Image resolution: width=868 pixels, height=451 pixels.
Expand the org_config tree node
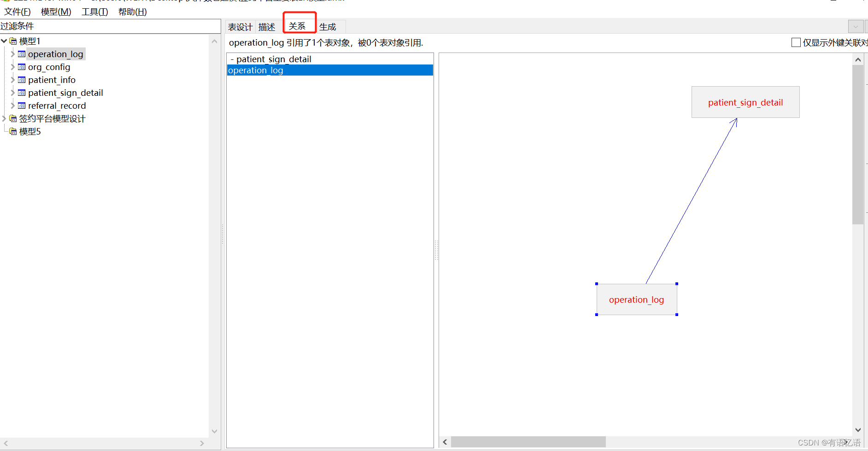pyautogui.click(x=12, y=67)
